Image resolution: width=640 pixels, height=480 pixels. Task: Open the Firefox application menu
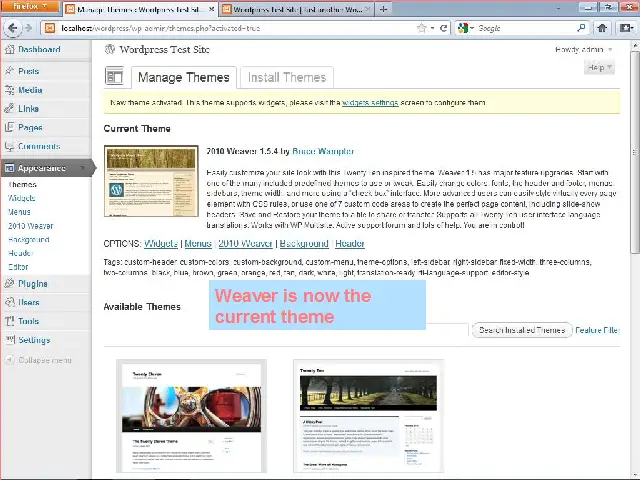[30, 7]
